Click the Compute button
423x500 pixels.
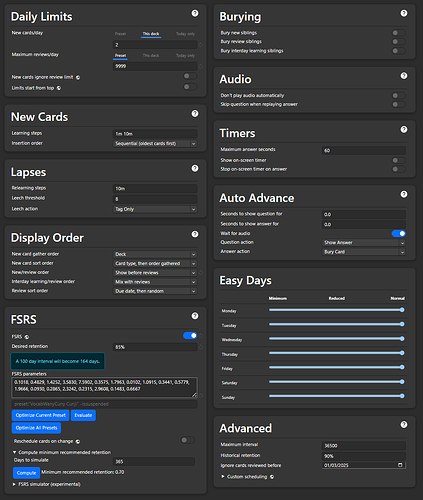click(x=26, y=473)
